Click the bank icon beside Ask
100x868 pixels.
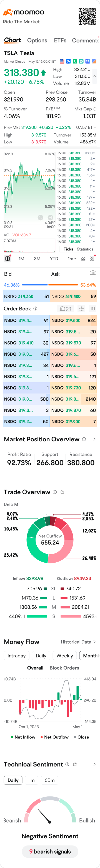[92, 273]
